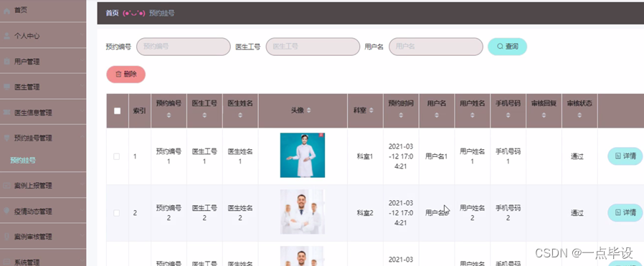This screenshot has width=644, height=266.
Task: Click 详情 button for row 1
Action: click(625, 156)
